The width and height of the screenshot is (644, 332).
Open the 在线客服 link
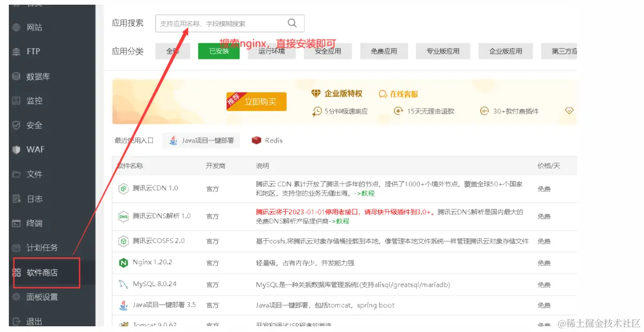pos(399,94)
